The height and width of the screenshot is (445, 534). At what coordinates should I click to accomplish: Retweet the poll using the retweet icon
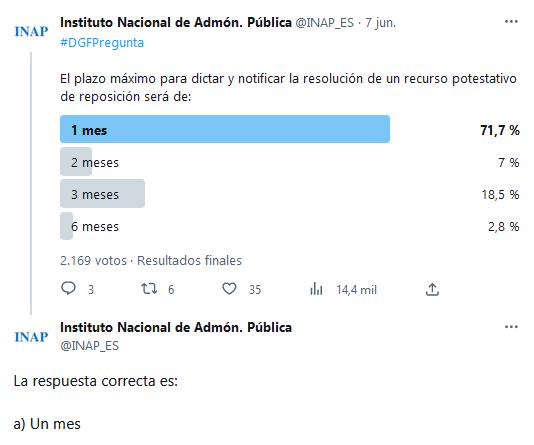coord(149,289)
